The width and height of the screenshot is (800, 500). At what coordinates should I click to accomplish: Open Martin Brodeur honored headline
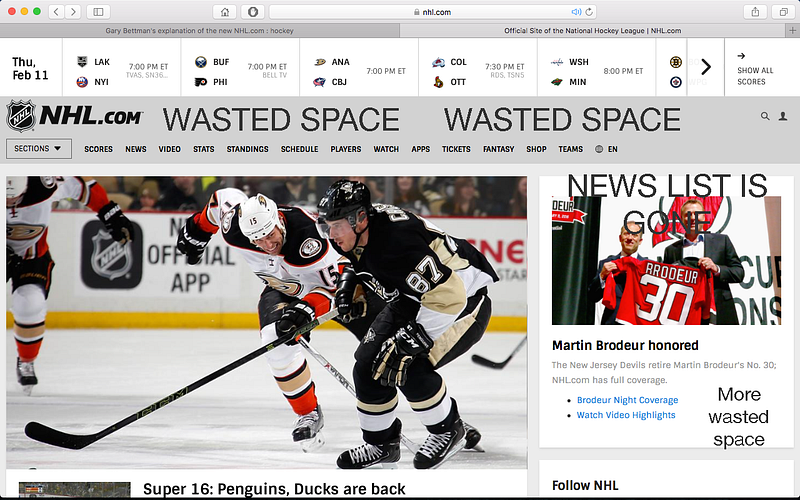tap(625, 345)
